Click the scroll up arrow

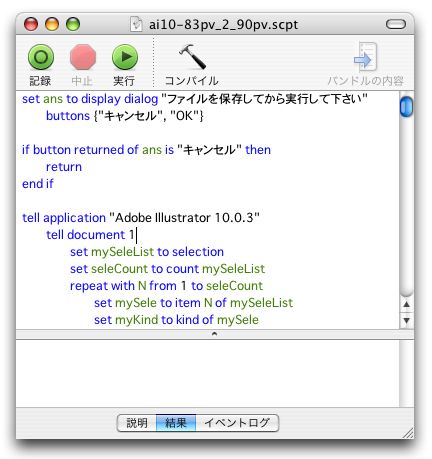click(406, 304)
